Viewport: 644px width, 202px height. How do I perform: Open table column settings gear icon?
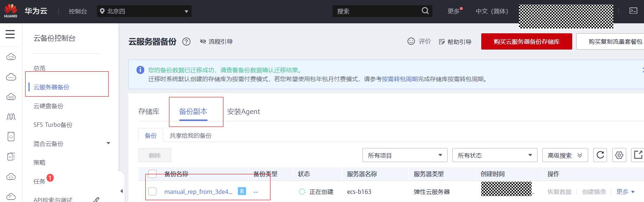tap(619, 155)
